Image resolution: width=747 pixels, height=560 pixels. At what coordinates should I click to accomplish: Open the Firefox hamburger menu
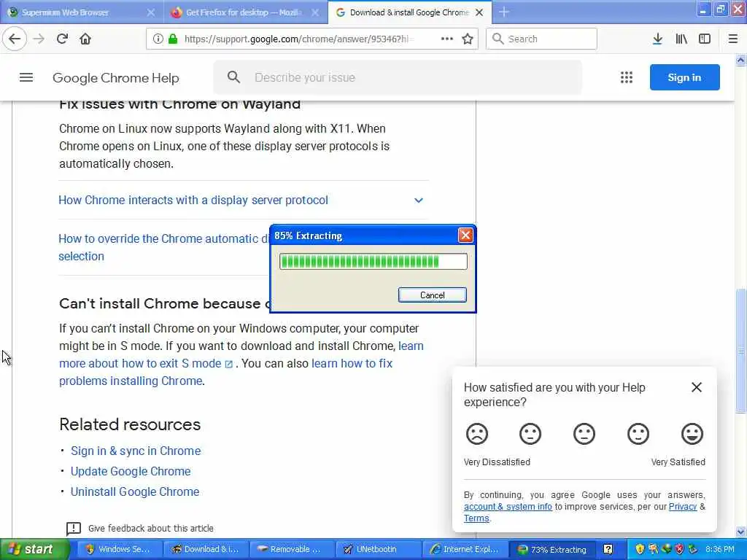click(732, 39)
